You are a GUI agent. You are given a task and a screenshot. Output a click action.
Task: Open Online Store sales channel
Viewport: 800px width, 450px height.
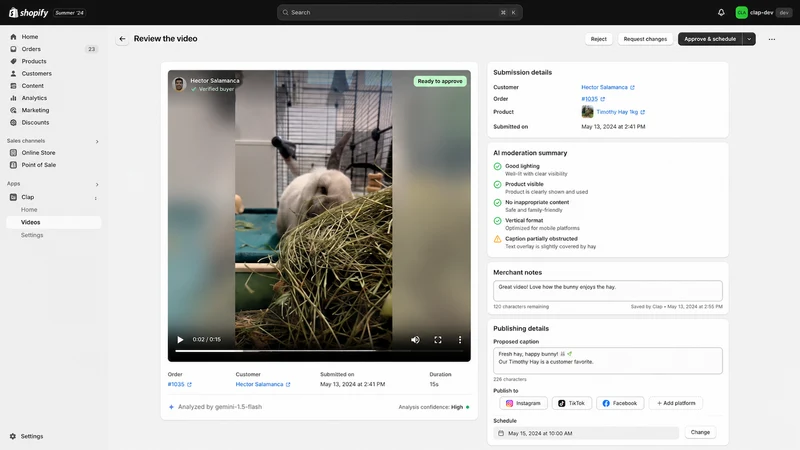coord(38,153)
